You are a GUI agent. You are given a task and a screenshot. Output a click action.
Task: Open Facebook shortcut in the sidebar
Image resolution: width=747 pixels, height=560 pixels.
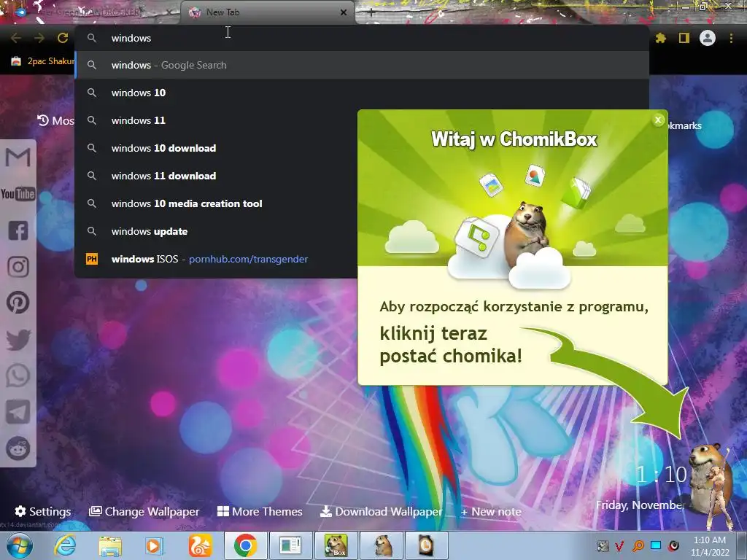18,230
